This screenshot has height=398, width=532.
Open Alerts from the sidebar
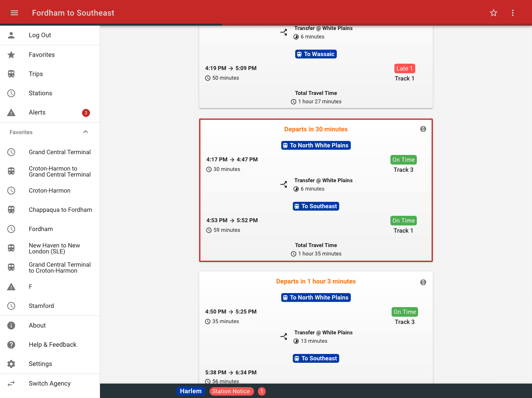(x=37, y=113)
